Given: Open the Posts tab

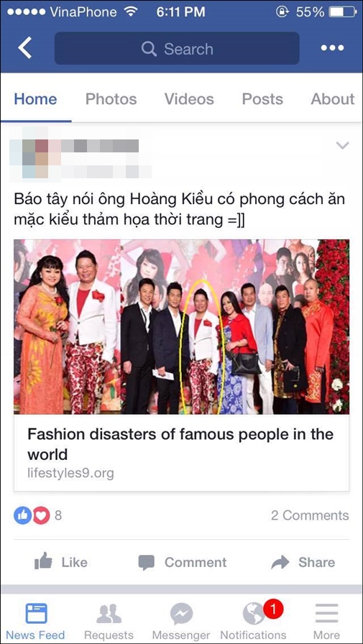Looking at the screenshot, I should pyautogui.click(x=262, y=99).
